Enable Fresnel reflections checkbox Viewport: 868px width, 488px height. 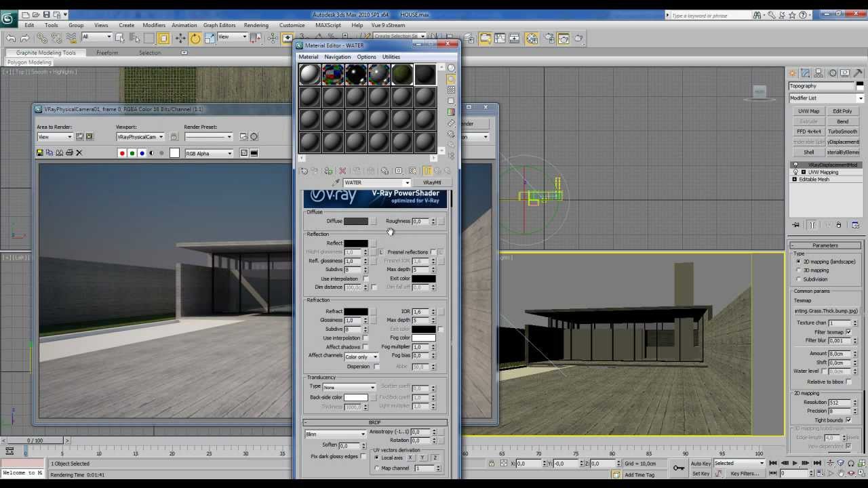(x=433, y=252)
